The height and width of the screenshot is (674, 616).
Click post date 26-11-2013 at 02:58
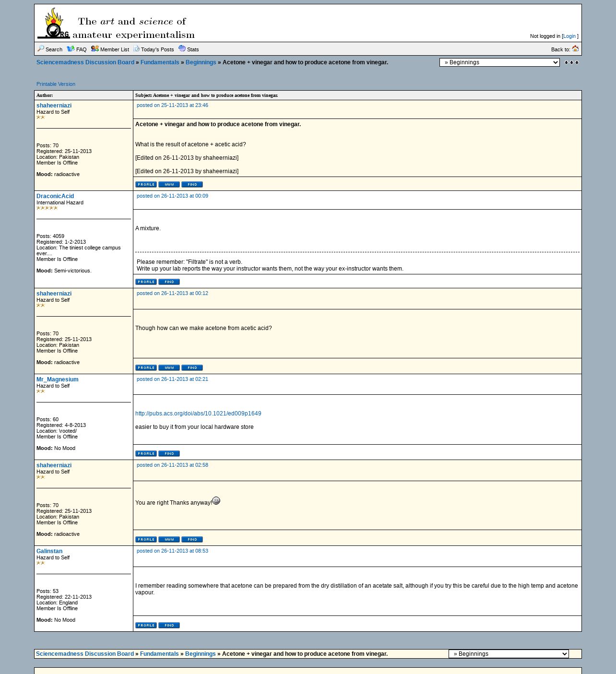[x=172, y=465]
